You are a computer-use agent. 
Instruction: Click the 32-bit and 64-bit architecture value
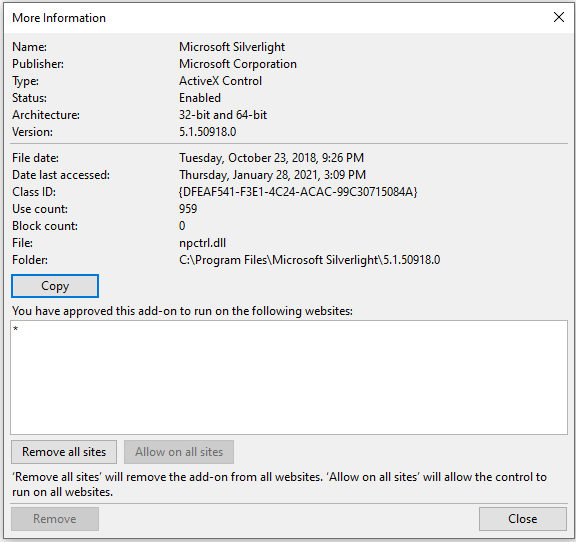[x=223, y=115]
